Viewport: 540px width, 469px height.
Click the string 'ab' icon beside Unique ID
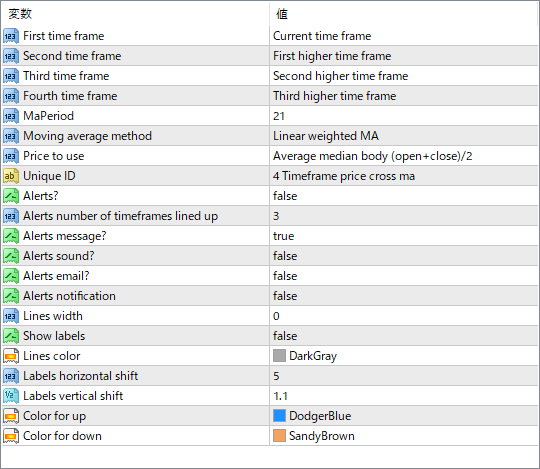point(11,176)
